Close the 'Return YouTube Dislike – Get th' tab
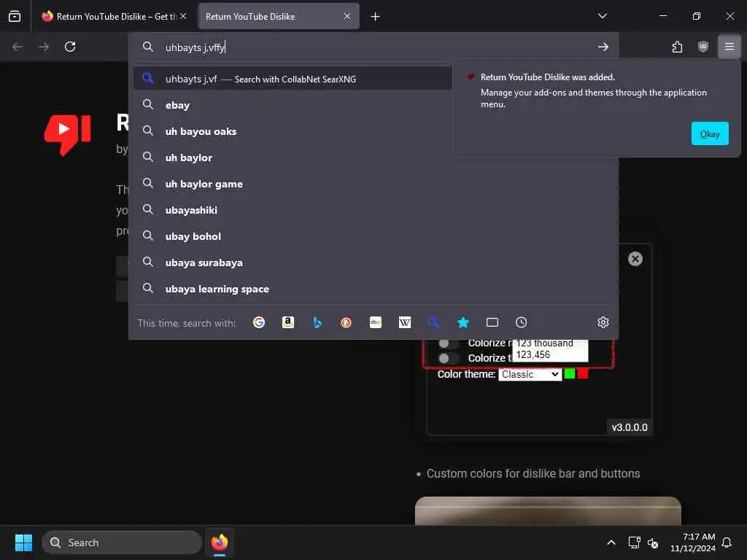Viewport: 747px width, 560px height. click(x=183, y=16)
